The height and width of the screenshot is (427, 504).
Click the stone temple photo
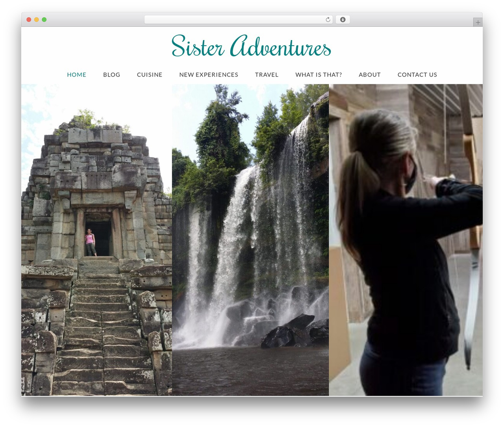[96, 240]
